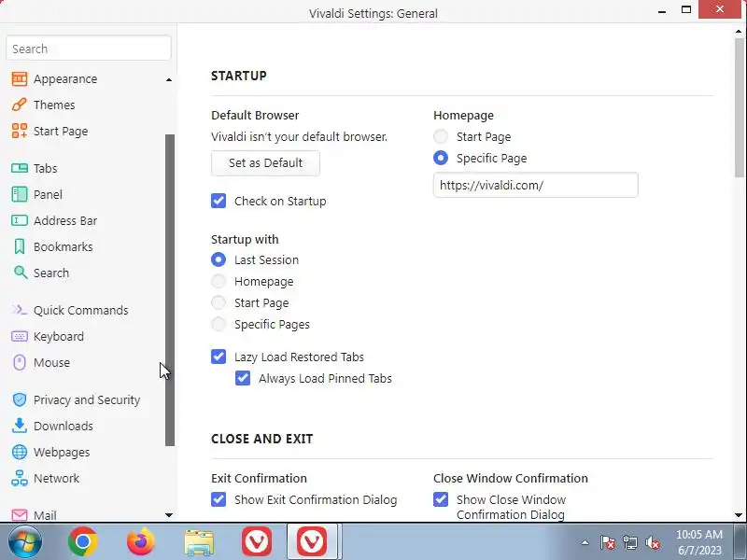Select Start Page radio under Startup with
This screenshot has width=747, height=560.
(x=218, y=302)
